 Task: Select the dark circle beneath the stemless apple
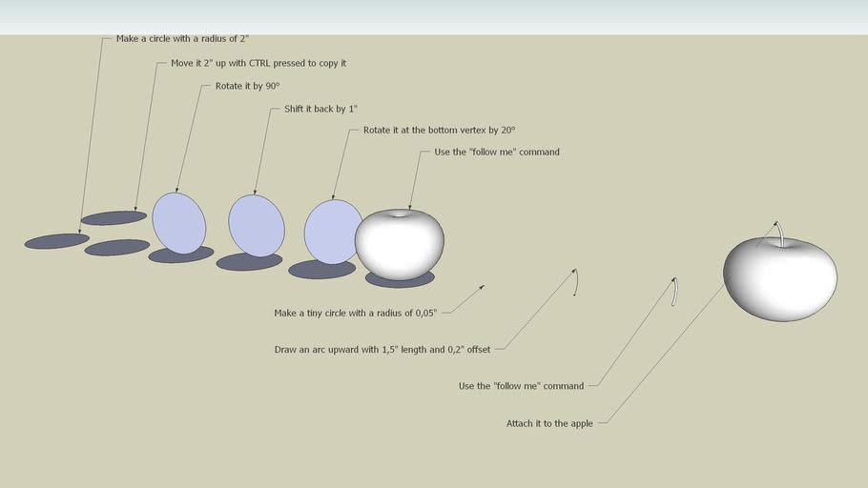pyautogui.click(x=400, y=280)
